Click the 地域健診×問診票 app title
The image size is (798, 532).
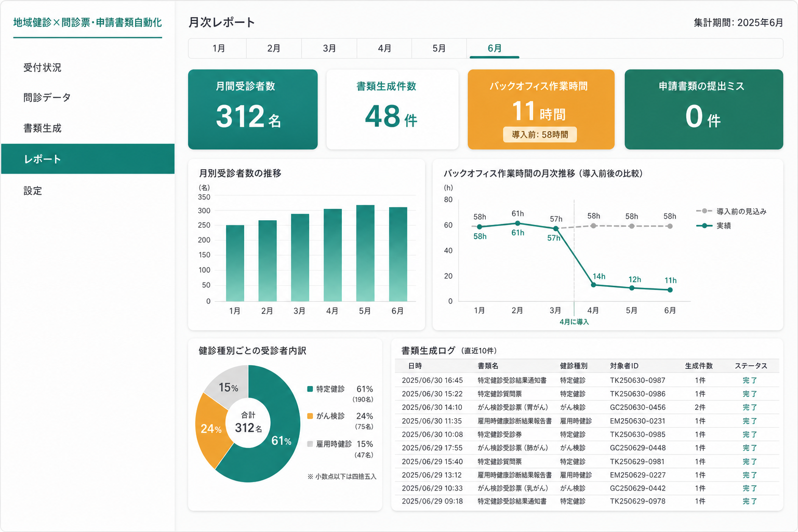pos(87,22)
